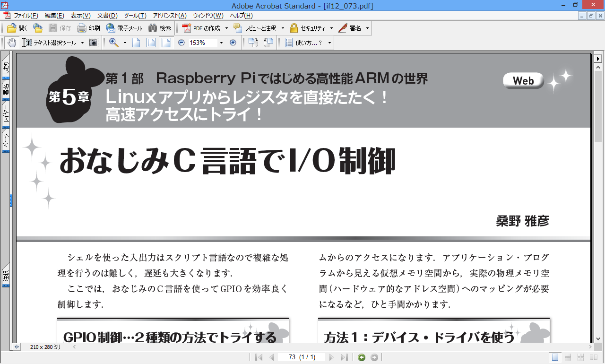The height and width of the screenshot is (364, 605).
Task: Click the zoom in plus button
Action: [x=233, y=43]
